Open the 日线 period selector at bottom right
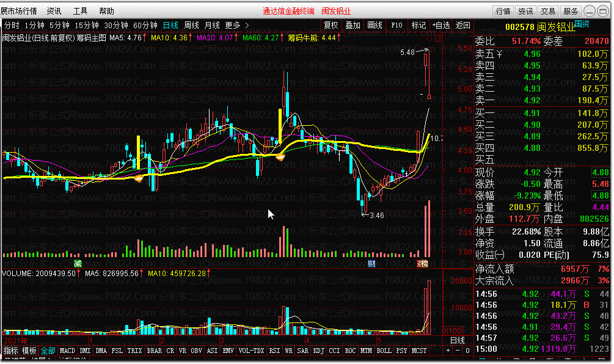The width and height of the screenshot is (614, 364). [458, 341]
